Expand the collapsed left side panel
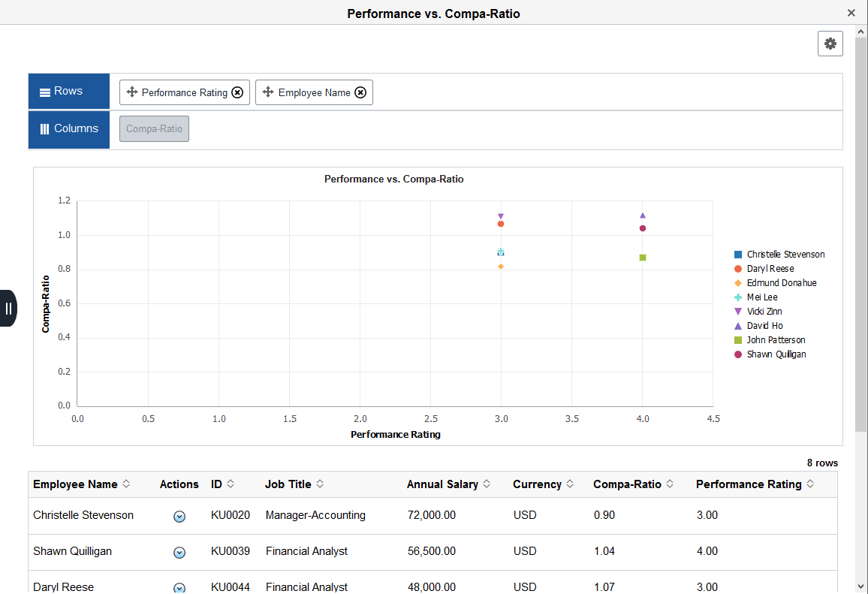Image resolution: width=868 pixels, height=594 pixels. pyautogui.click(x=9, y=308)
